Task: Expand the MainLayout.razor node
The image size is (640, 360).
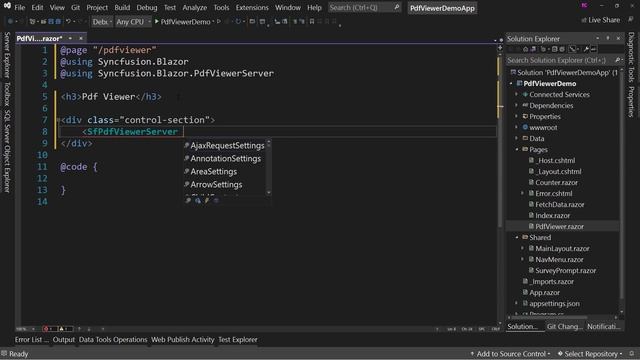Action: pos(522,249)
